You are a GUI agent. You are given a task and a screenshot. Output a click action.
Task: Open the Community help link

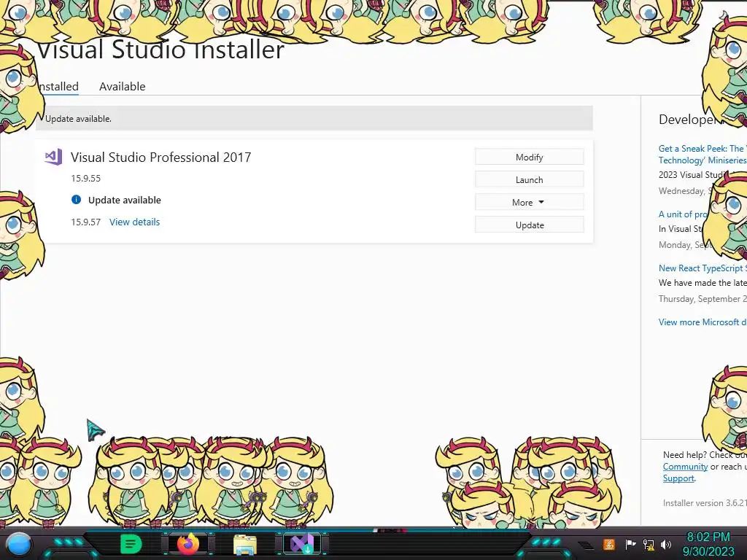685,467
